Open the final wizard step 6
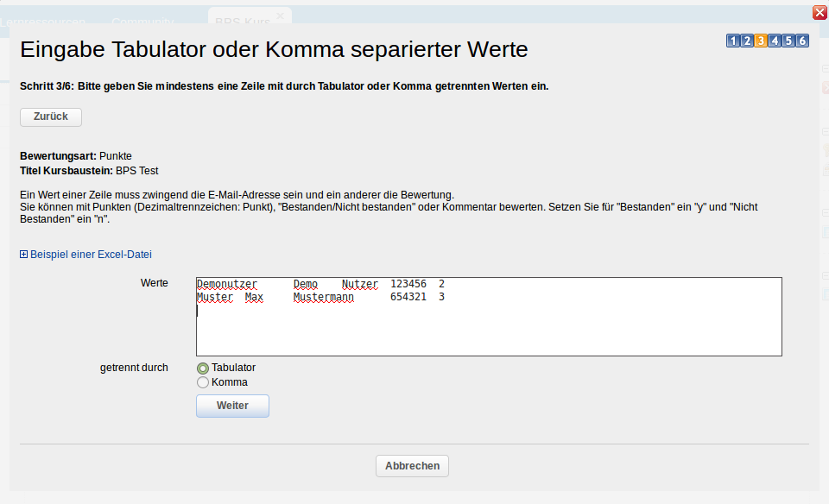 click(802, 41)
